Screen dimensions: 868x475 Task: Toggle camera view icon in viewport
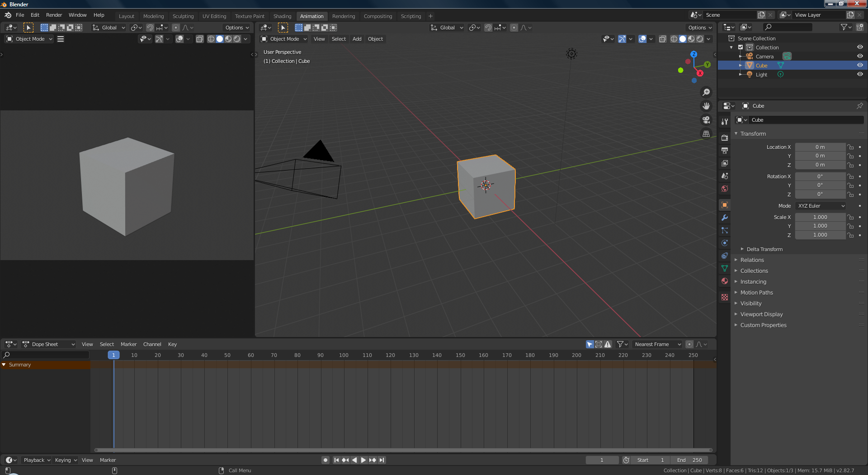(x=706, y=120)
